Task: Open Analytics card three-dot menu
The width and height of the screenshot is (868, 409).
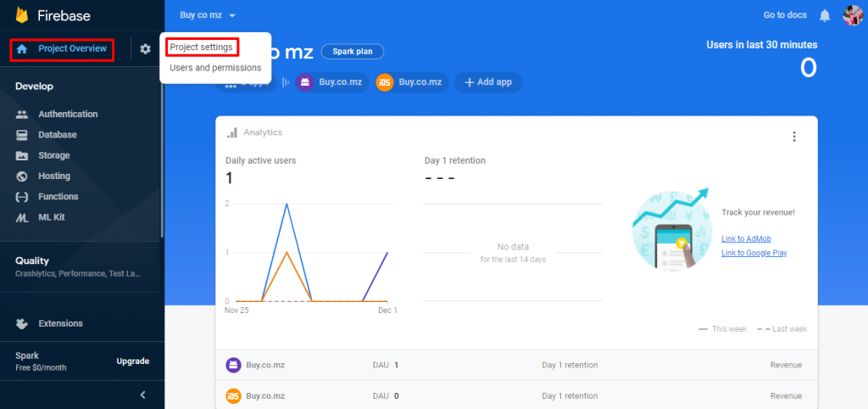Action: tap(794, 137)
